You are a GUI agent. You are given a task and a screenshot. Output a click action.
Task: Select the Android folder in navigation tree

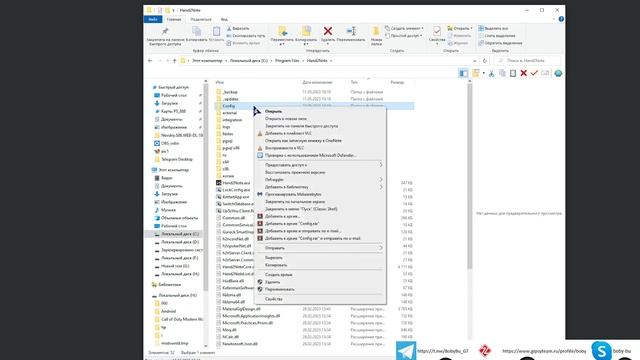pos(168,311)
